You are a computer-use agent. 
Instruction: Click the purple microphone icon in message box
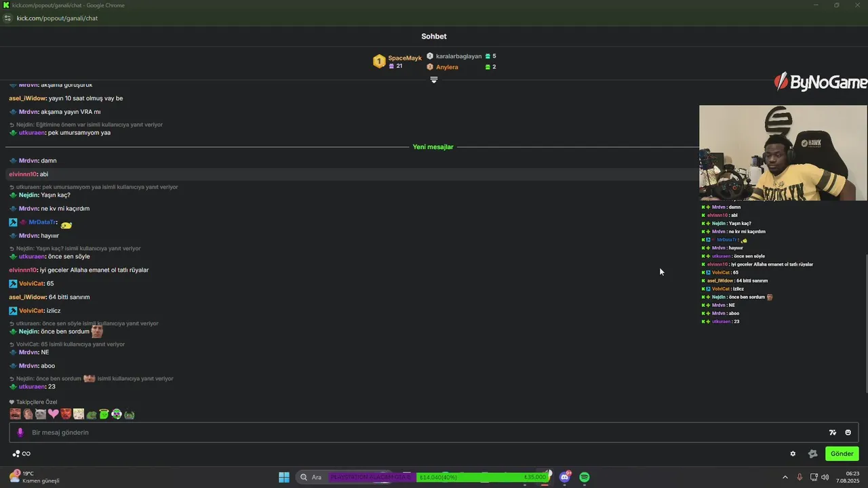coord(20,432)
